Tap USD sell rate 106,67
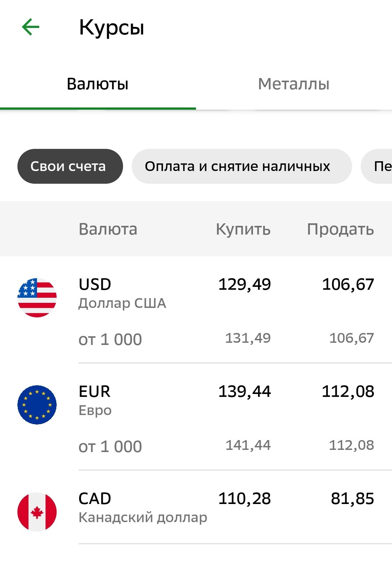Image resolution: width=392 pixels, height=565 pixels. pos(348,285)
